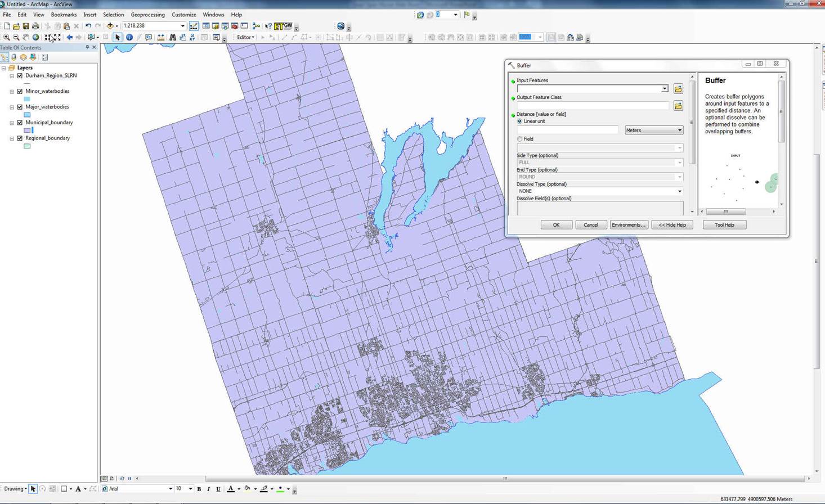
Task: Apply italic text formatting
Action: click(x=208, y=489)
